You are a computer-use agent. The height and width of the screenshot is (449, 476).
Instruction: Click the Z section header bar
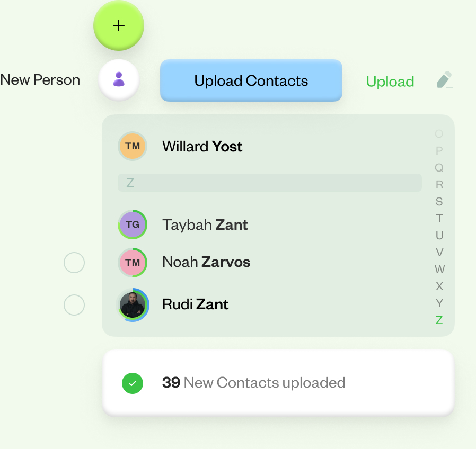(x=269, y=183)
